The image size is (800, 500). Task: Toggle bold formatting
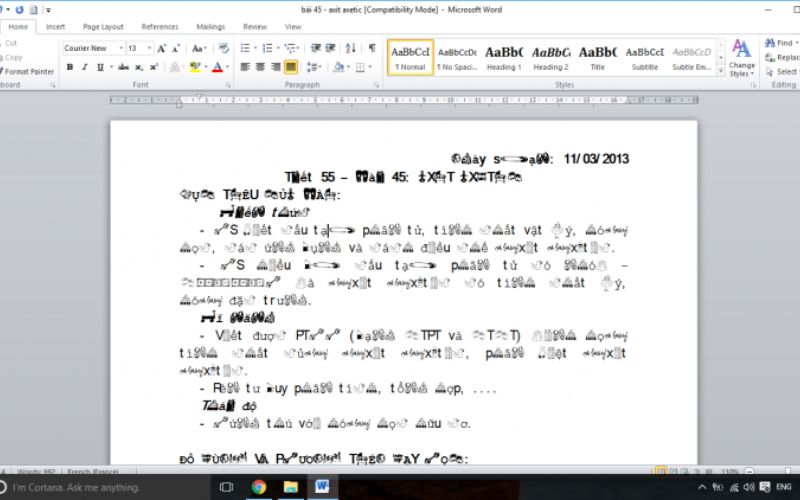tap(70, 67)
